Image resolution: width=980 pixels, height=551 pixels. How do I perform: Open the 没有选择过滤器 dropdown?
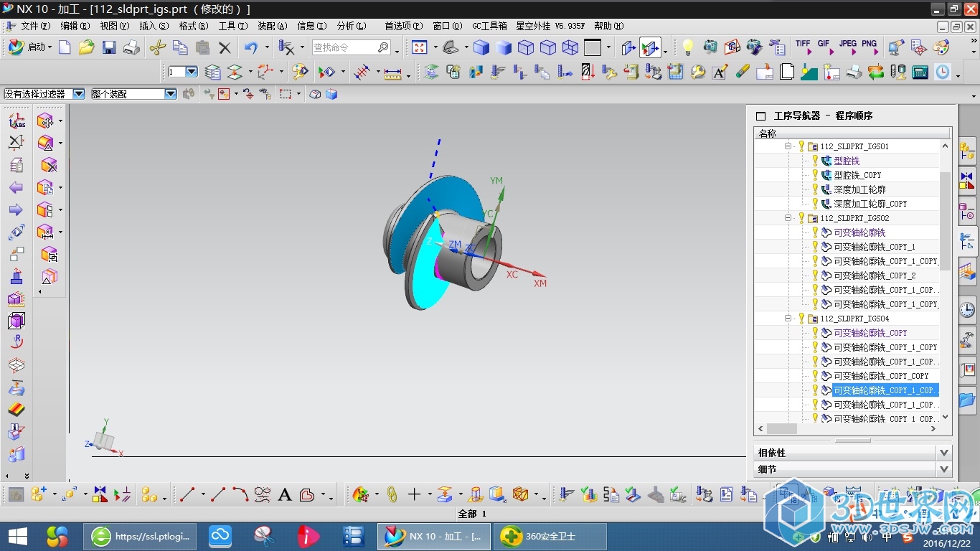pyautogui.click(x=78, y=94)
